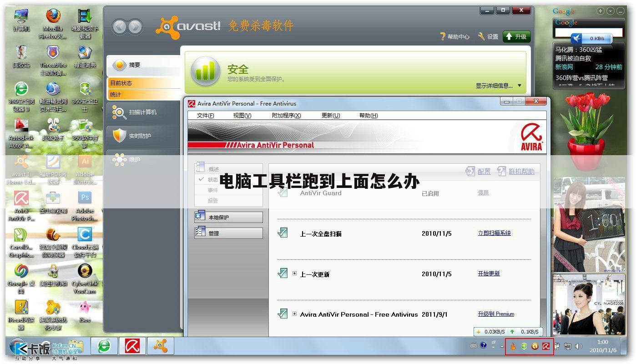The image size is (636, 364).
Task: Show hidden tray icons arrow
Action: [502, 346]
